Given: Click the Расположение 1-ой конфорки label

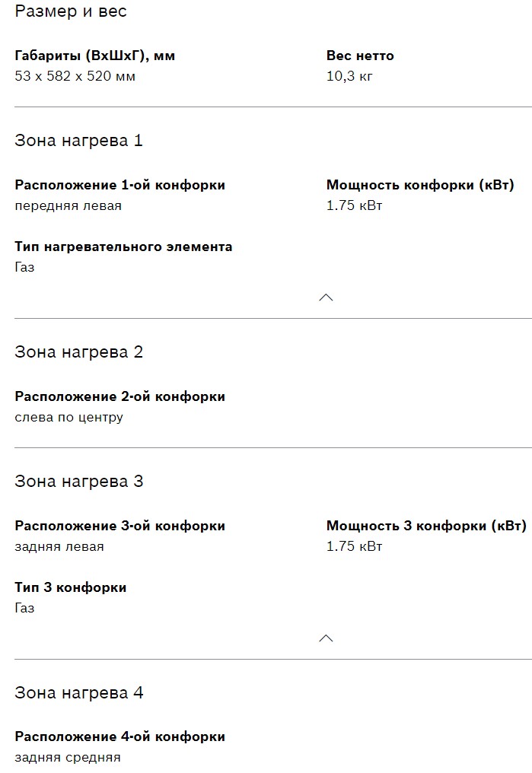Looking at the screenshot, I should click(119, 185).
